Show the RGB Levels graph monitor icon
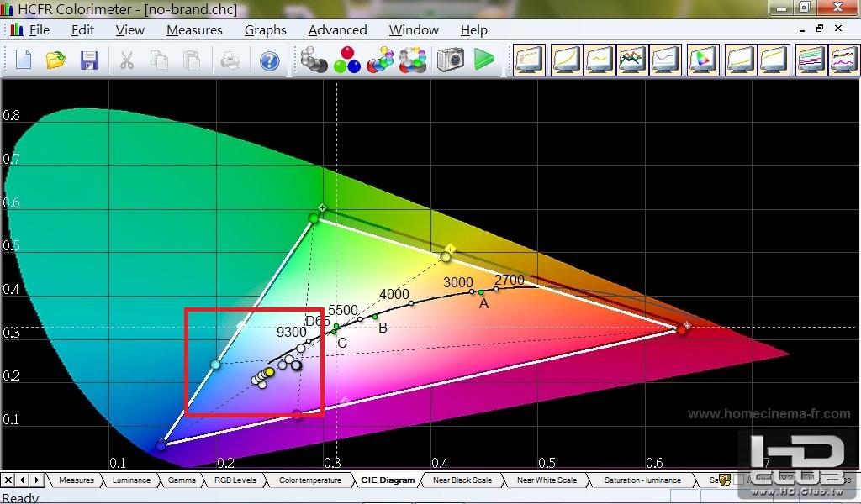The image size is (861, 504). tap(632, 60)
